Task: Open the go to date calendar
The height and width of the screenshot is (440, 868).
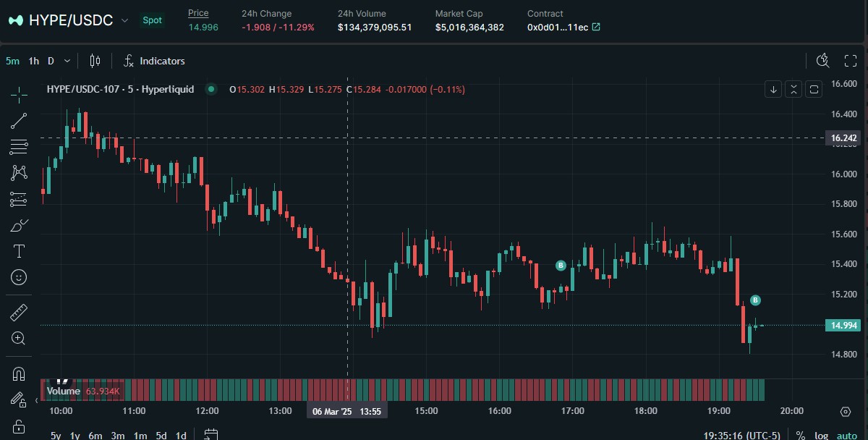Action: pos(210,435)
